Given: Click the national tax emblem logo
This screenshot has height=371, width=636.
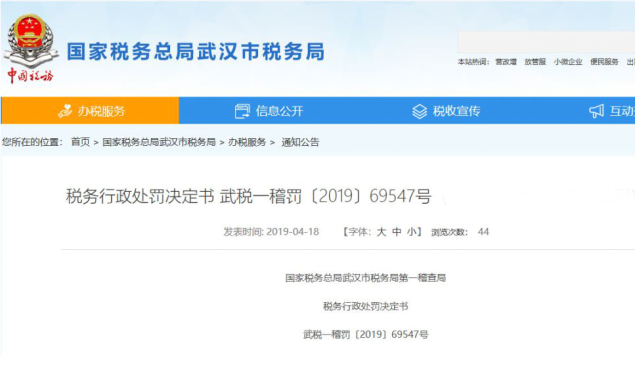Looking at the screenshot, I should (x=30, y=41).
